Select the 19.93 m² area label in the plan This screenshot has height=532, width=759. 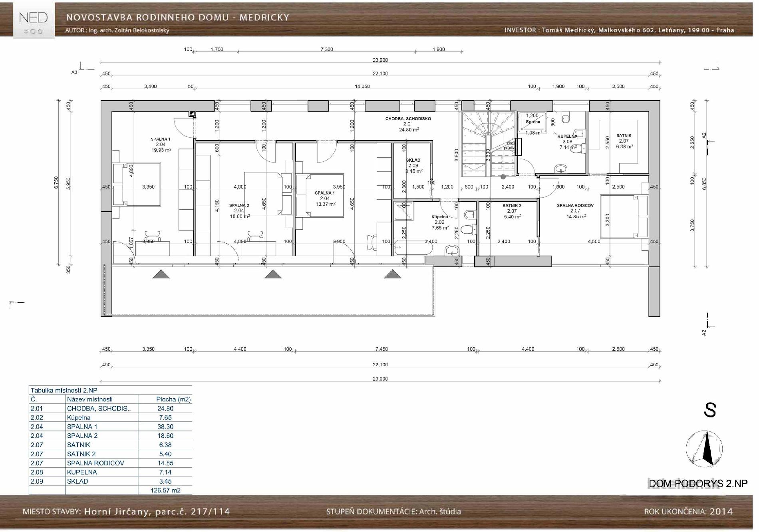click(161, 150)
